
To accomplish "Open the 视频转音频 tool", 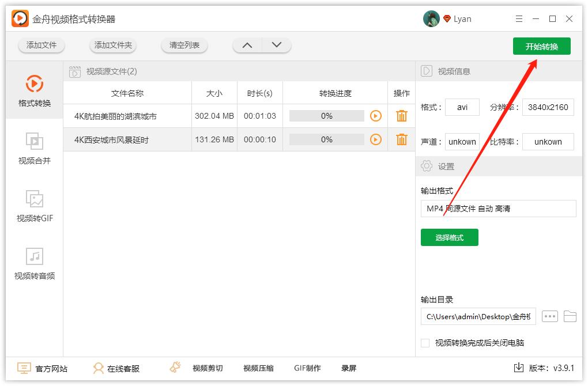I will [x=35, y=264].
